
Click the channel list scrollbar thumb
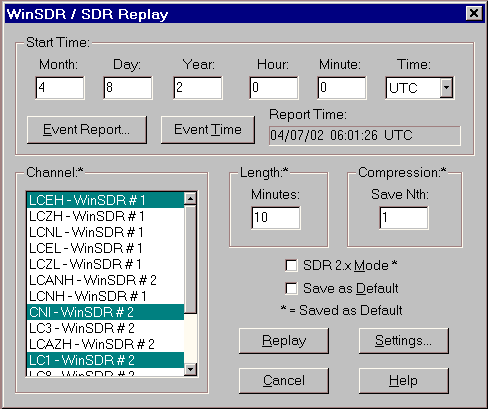click(x=190, y=259)
